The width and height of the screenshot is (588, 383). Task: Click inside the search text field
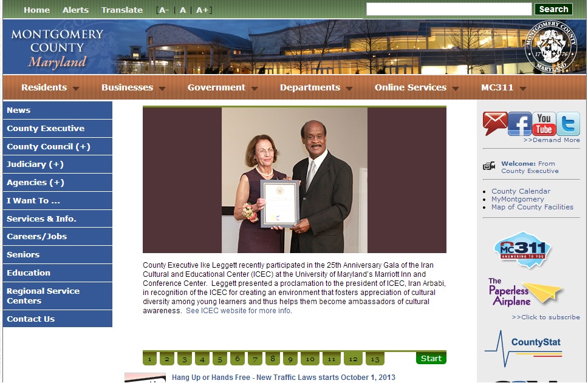pos(448,9)
